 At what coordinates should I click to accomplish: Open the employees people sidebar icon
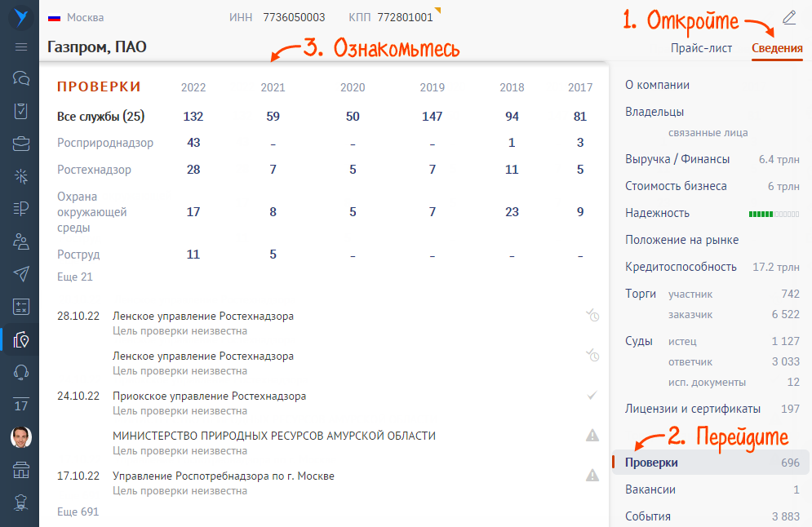pyautogui.click(x=20, y=241)
